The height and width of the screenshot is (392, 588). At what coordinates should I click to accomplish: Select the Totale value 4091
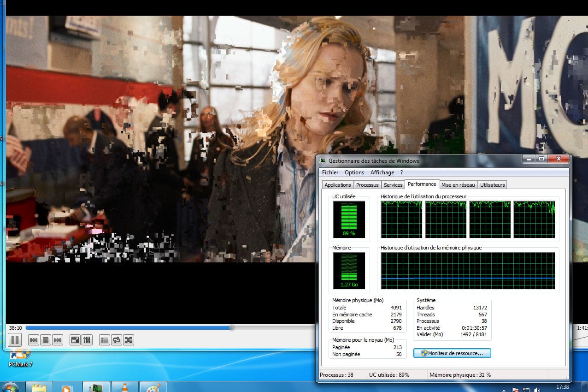396,308
